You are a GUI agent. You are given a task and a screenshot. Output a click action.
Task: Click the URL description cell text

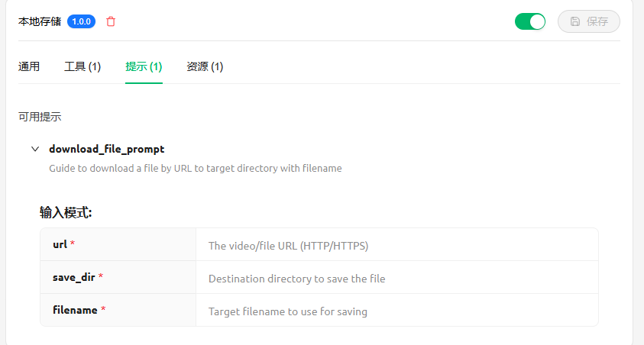288,246
